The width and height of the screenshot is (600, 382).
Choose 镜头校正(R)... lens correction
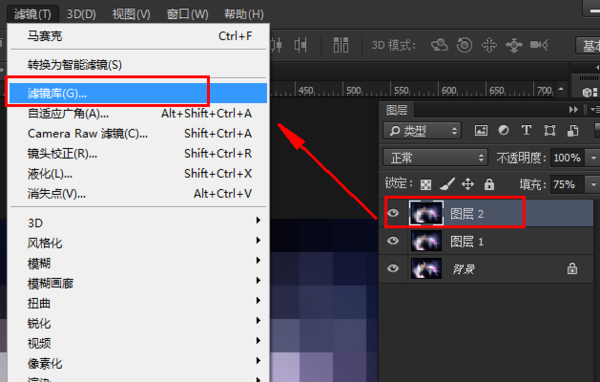click(x=139, y=153)
